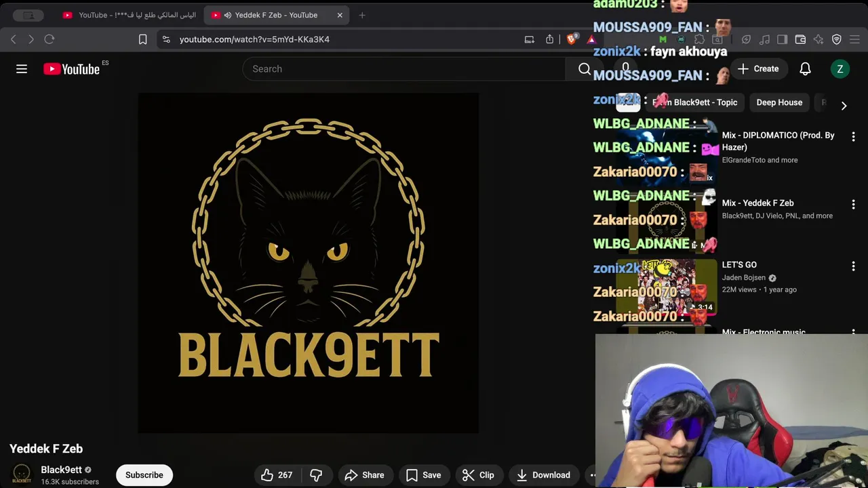868x488 pixels.
Task: Click the Yeddek F Zeb video title
Action: (x=46, y=449)
